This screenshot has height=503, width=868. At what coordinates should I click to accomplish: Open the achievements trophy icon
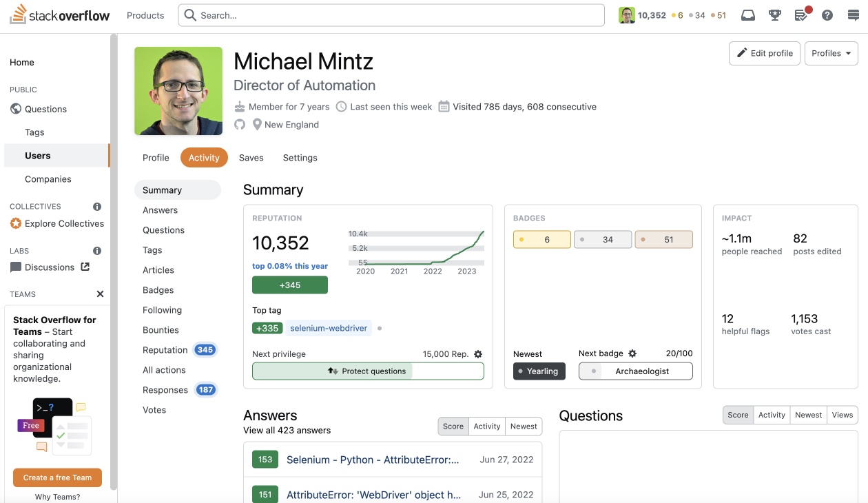775,15
